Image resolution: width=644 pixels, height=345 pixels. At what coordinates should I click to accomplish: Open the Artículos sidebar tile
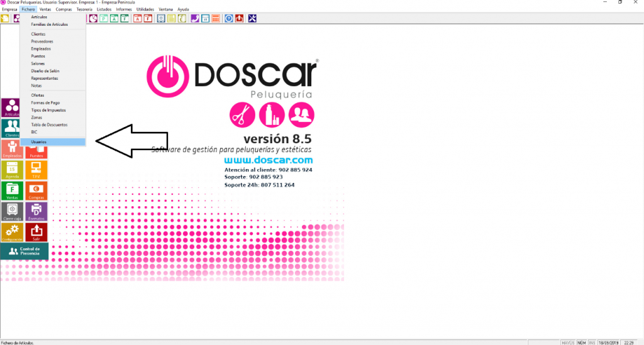tap(11, 107)
